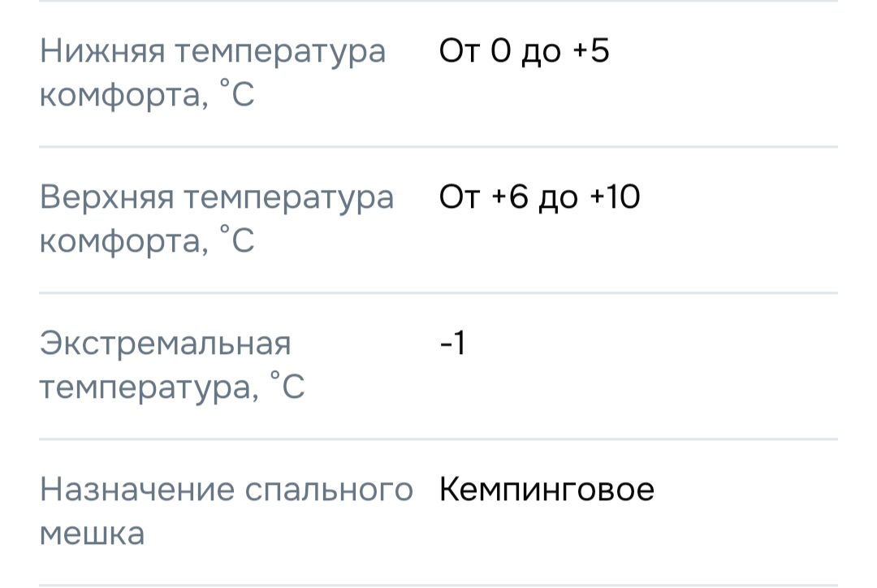Click the "+6" number in upper comfort row
Image resolution: width=877 pixels, height=588 pixels.
tap(511, 198)
